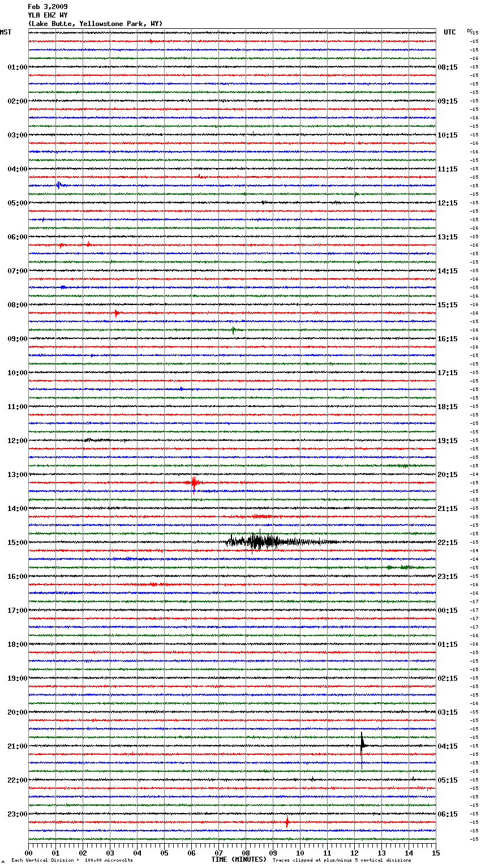Select the station code YLA EHZ WY

48,15
